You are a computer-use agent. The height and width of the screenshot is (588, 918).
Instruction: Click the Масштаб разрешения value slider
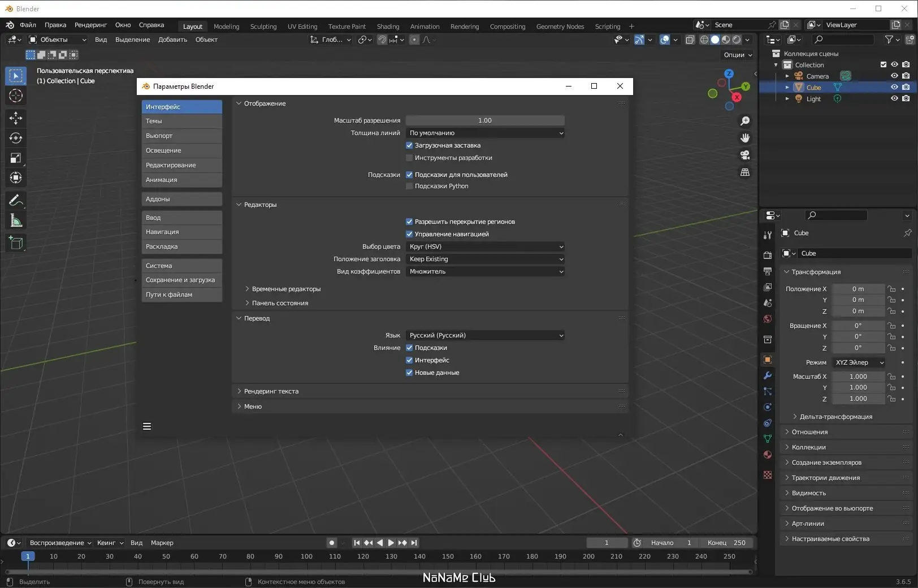pyautogui.click(x=485, y=120)
